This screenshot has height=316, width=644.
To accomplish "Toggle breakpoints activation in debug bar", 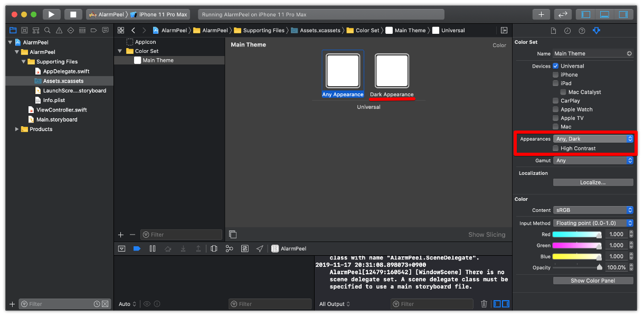I will 137,248.
